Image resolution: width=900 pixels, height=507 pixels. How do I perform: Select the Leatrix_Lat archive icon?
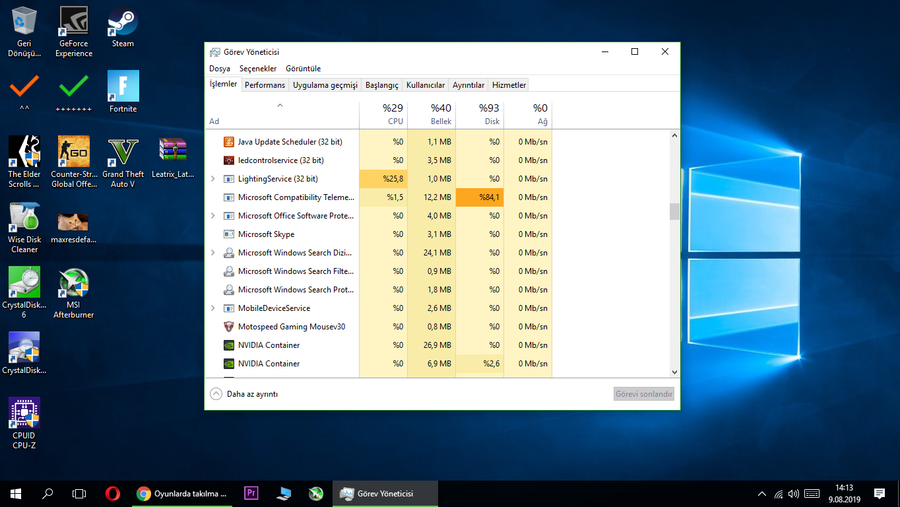[172, 157]
